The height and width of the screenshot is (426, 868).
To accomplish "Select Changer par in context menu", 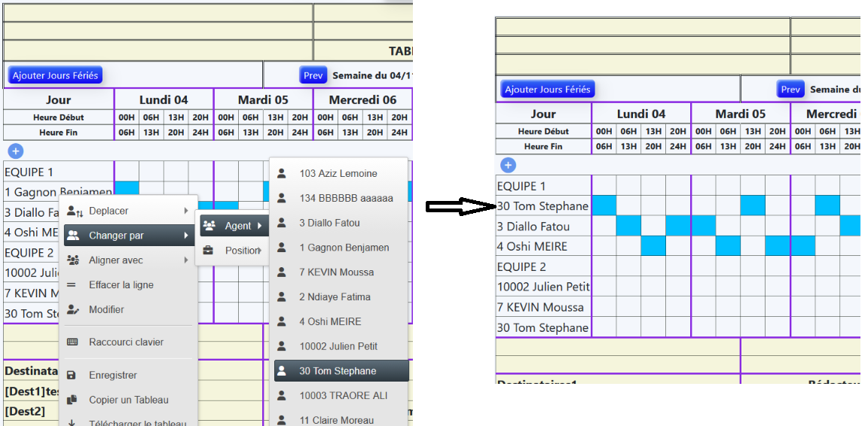I will pos(128,236).
